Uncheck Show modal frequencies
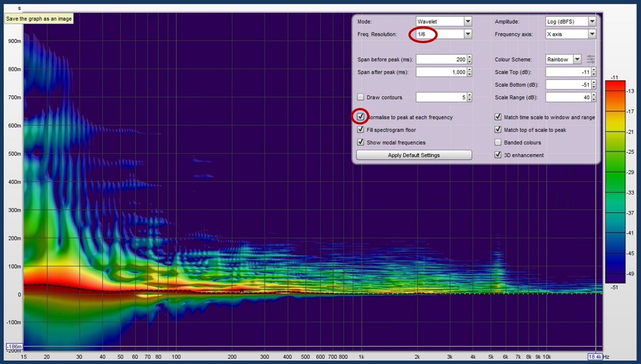Viewport: 641px width, 364px height. (x=361, y=143)
